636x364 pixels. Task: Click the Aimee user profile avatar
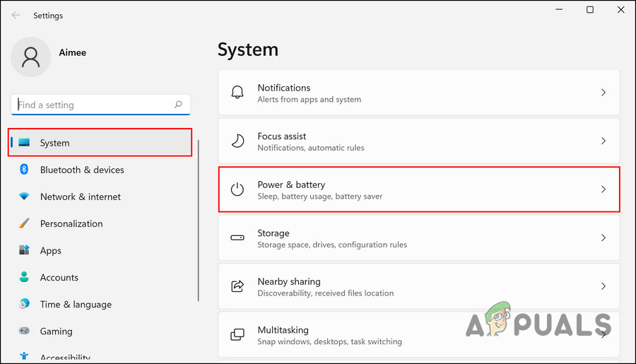30,58
